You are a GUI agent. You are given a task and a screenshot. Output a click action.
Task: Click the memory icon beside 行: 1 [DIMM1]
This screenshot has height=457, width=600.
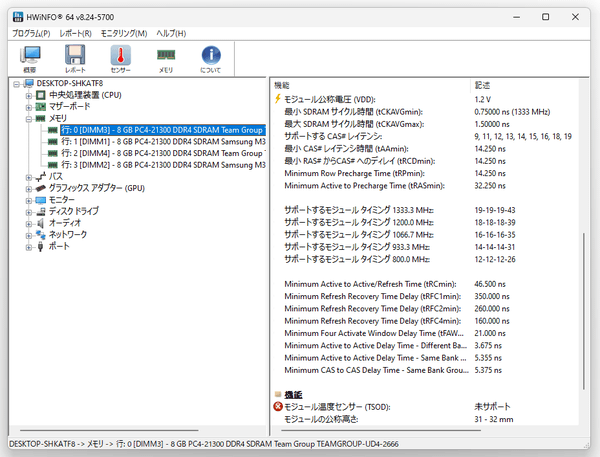pyautogui.click(x=52, y=142)
